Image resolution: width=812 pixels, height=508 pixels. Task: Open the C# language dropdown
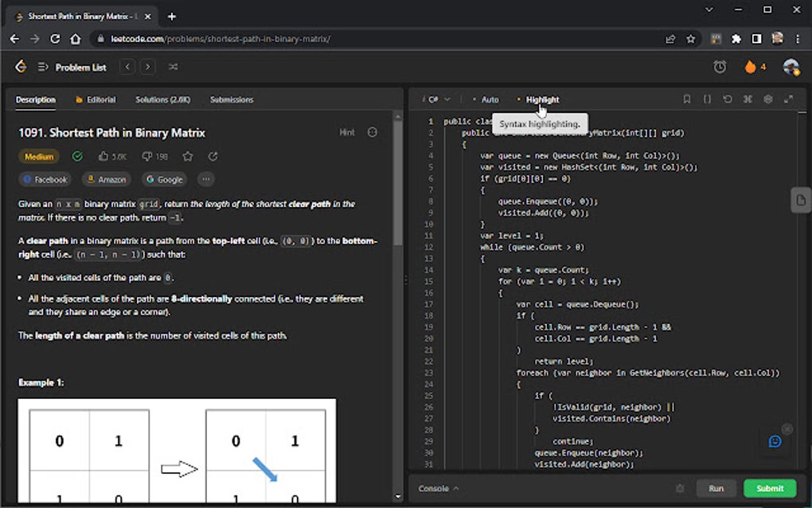click(x=438, y=100)
